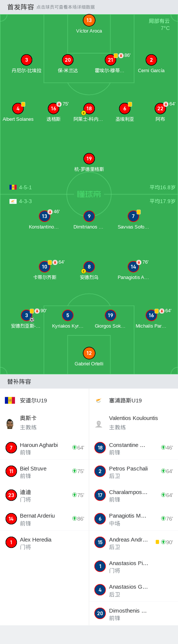This screenshot has width=178, height=644.
Task: Select number 22 阿布 player badge
Action: click(x=160, y=108)
